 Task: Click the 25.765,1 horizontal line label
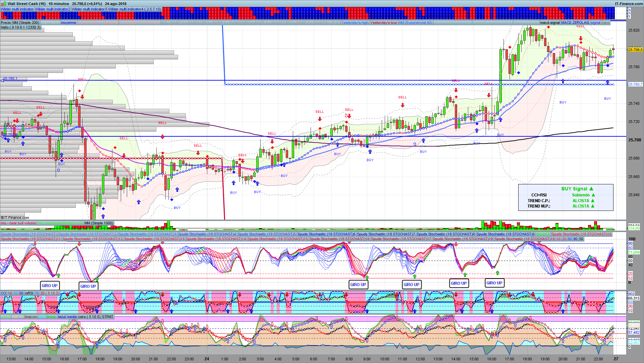10,79
